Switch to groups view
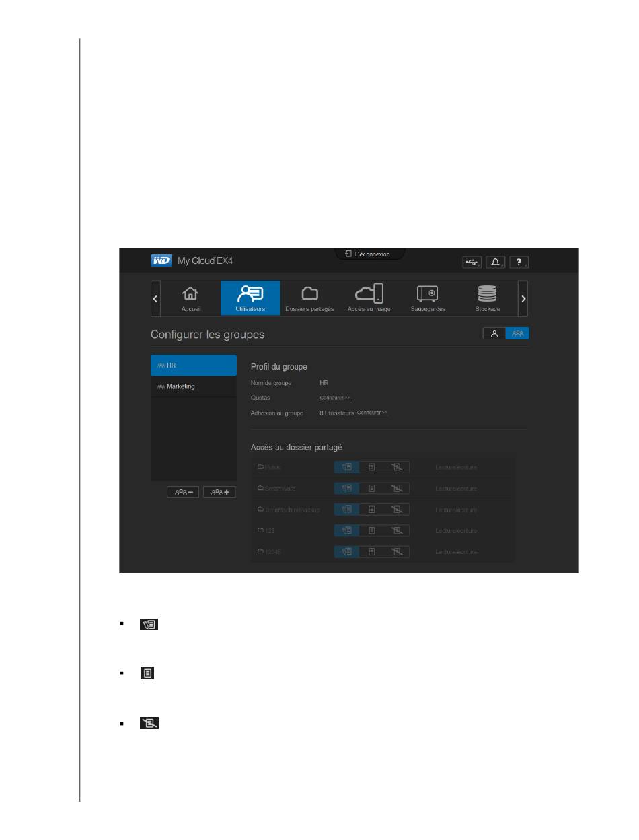639x840 pixels. [518, 333]
